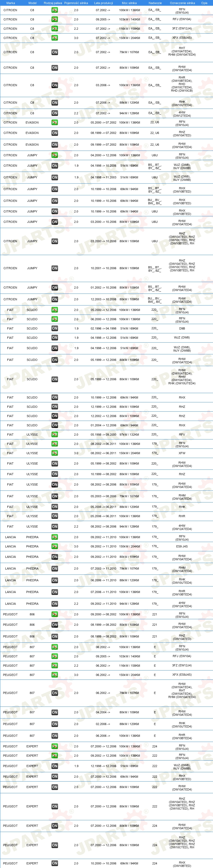Click petrol icon in Peugeot 807 2.2 row
Viewport: 213px width, 868px height.
pyautogui.click(x=54, y=666)
